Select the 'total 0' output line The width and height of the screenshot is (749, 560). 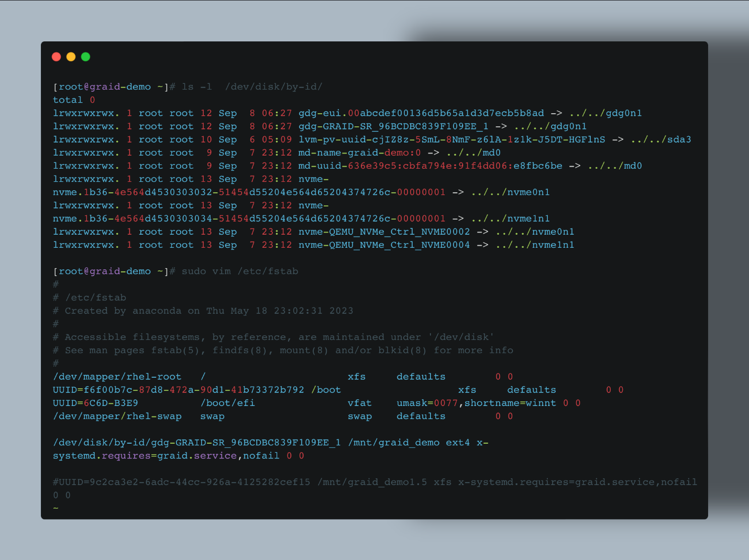click(74, 100)
